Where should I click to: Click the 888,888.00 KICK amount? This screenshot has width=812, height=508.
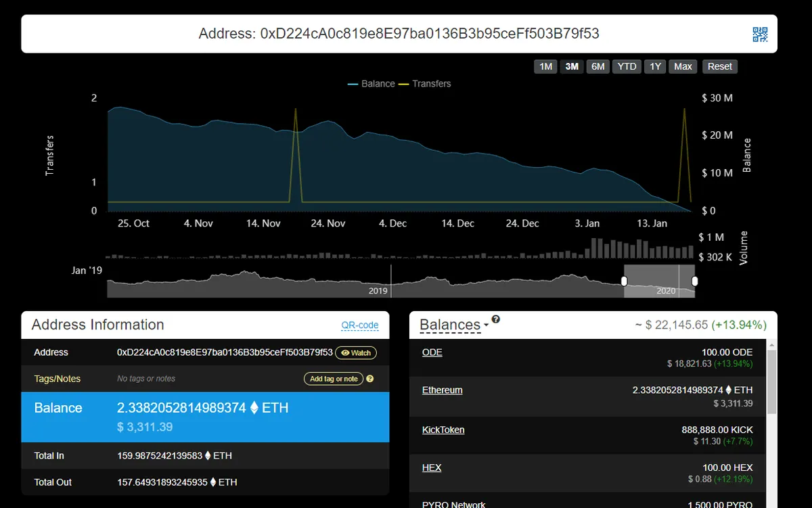click(717, 430)
